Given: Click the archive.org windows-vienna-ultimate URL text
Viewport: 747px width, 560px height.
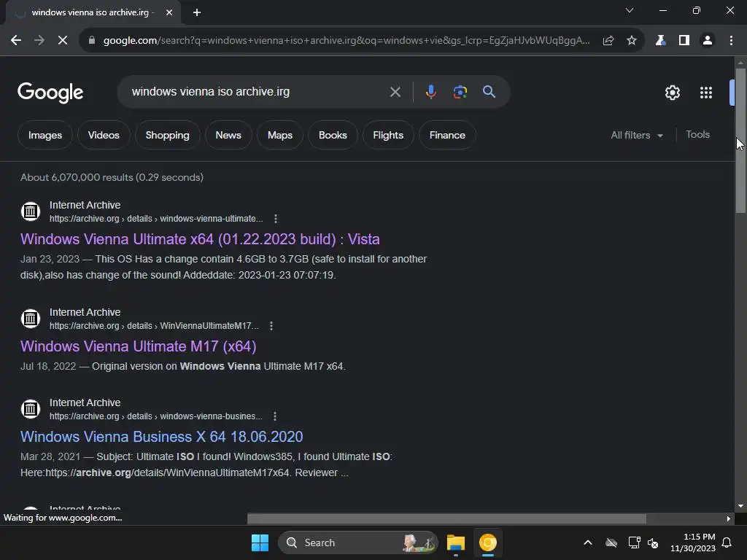Looking at the screenshot, I should click(x=156, y=219).
